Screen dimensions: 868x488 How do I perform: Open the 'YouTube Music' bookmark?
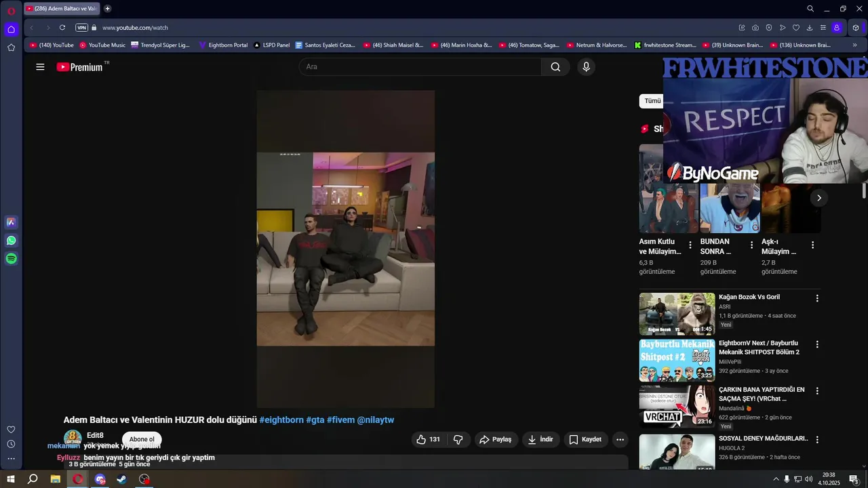click(102, 45)
